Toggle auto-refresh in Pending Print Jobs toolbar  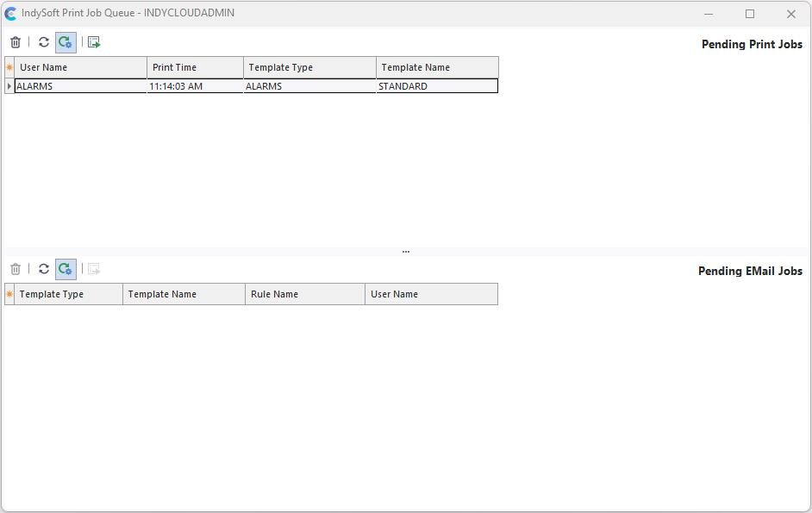pyautogui.click(x=66, y=42)
